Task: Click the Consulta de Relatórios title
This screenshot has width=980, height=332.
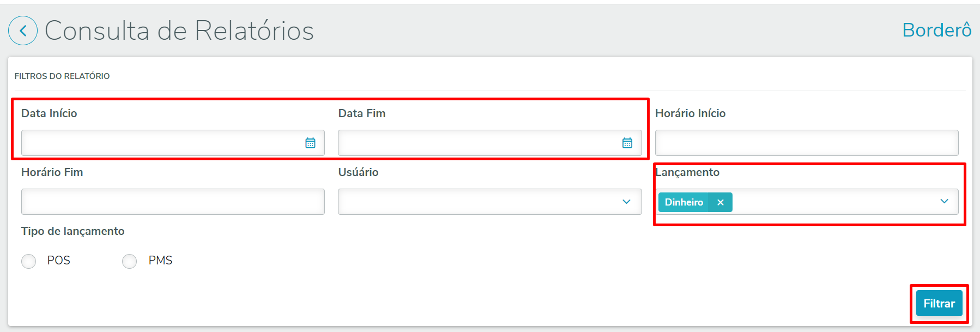Action: point(179,31)
